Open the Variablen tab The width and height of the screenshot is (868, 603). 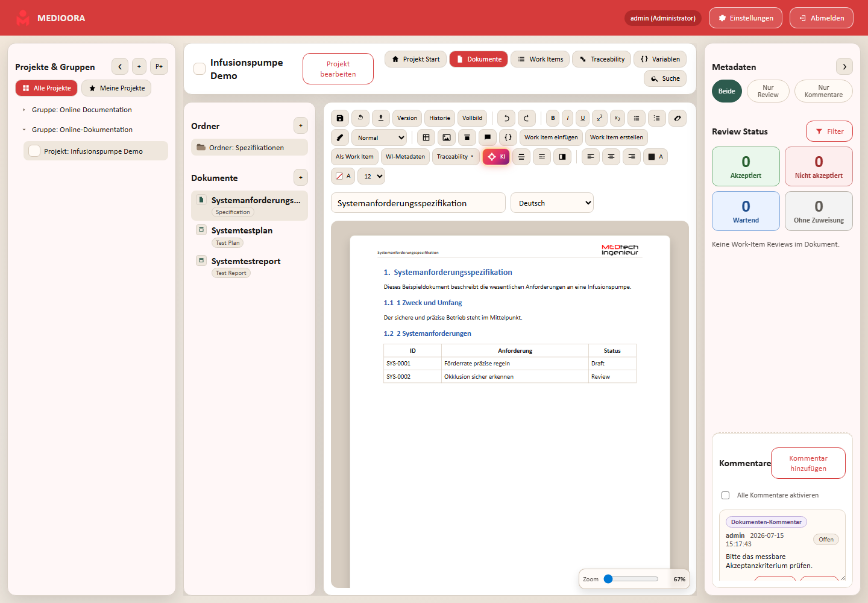(x=660, y=59)
